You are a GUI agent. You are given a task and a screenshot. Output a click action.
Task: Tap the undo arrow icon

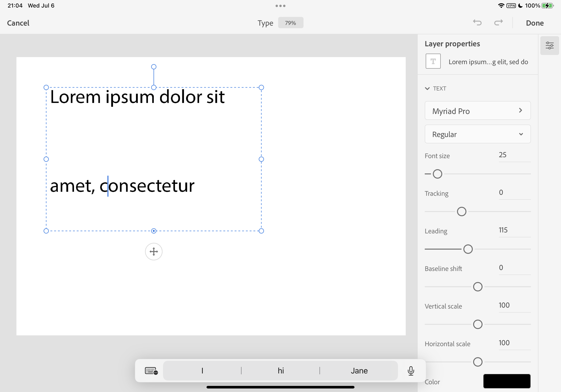477,23
